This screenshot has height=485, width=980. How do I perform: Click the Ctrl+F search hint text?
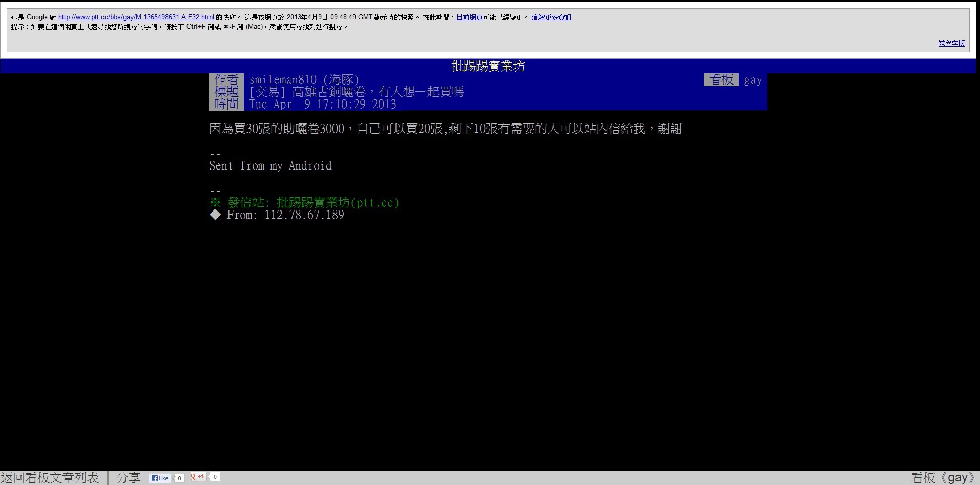click(x=179, y=27)
